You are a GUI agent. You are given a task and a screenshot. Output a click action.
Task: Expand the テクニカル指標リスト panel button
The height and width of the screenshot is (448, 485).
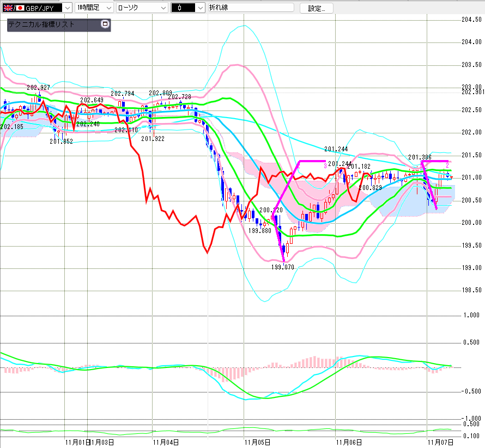[105, 24]
